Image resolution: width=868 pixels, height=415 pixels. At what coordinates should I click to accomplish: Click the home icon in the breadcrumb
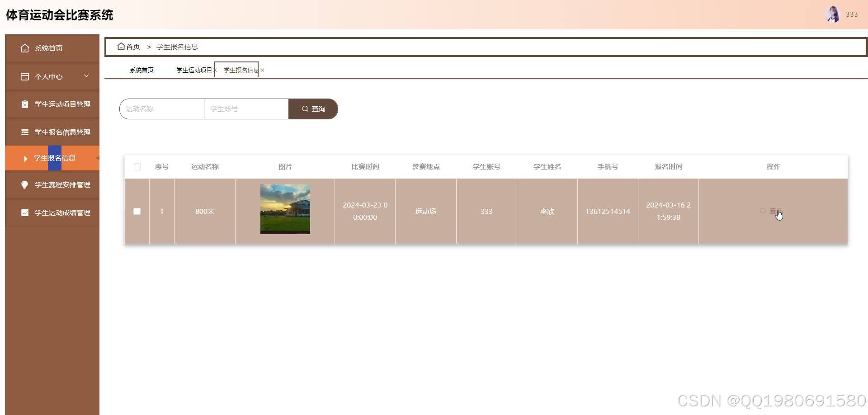(121, 46)
